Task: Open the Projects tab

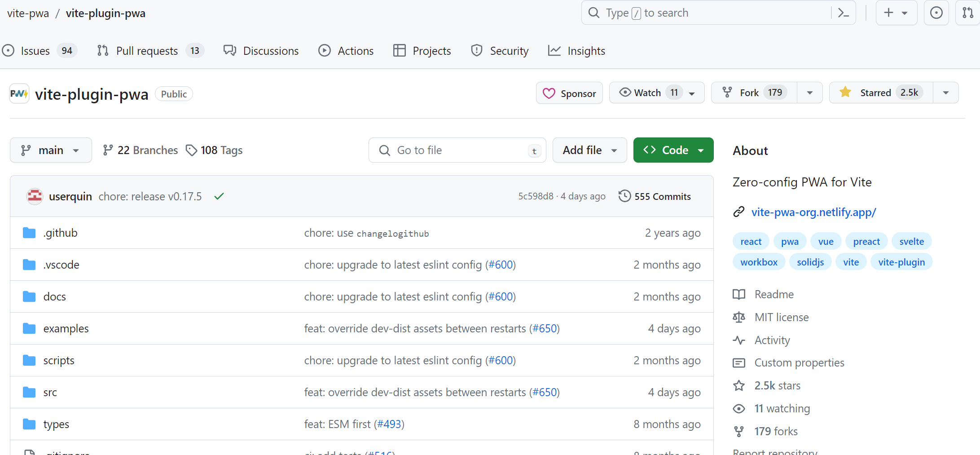Action: tap(422, 51)
